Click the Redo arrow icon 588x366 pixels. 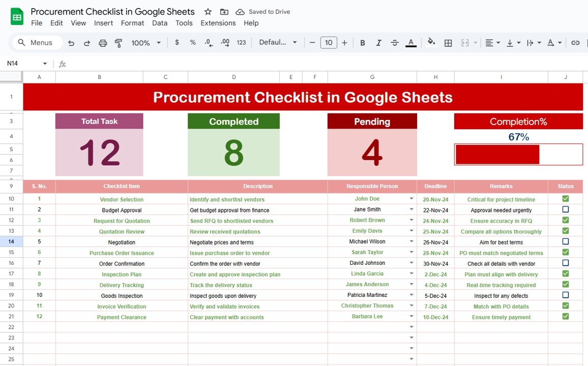pos(86,43)
